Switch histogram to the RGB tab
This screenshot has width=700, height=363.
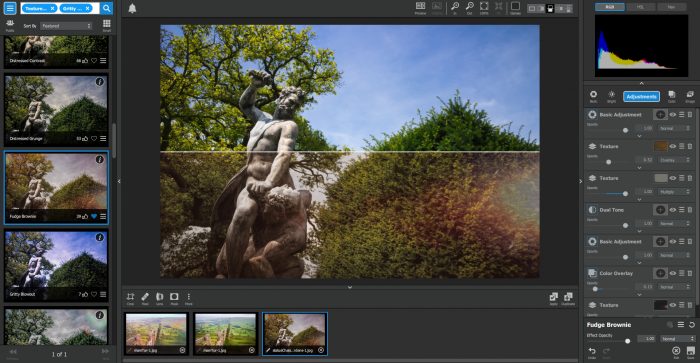point(610,7)
